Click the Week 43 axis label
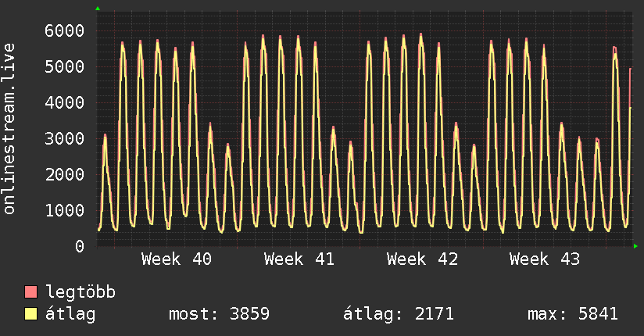This screenshot has height=336, width=644. coord(545,259)
